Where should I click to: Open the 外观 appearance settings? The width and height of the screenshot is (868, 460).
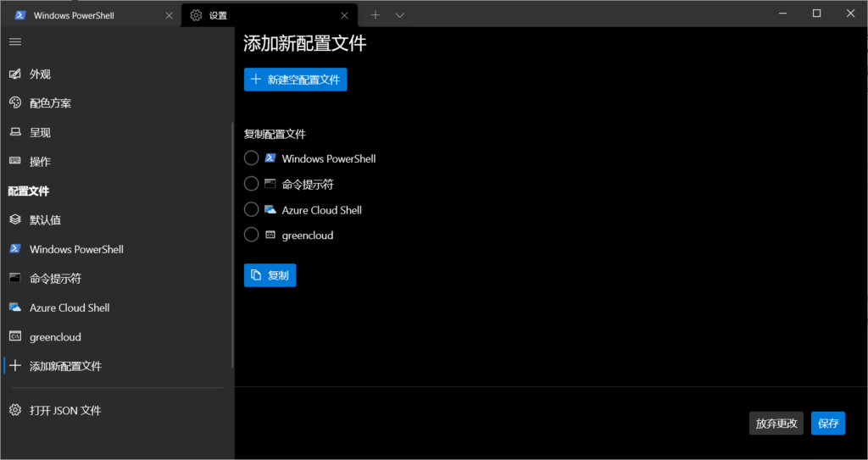117,75
